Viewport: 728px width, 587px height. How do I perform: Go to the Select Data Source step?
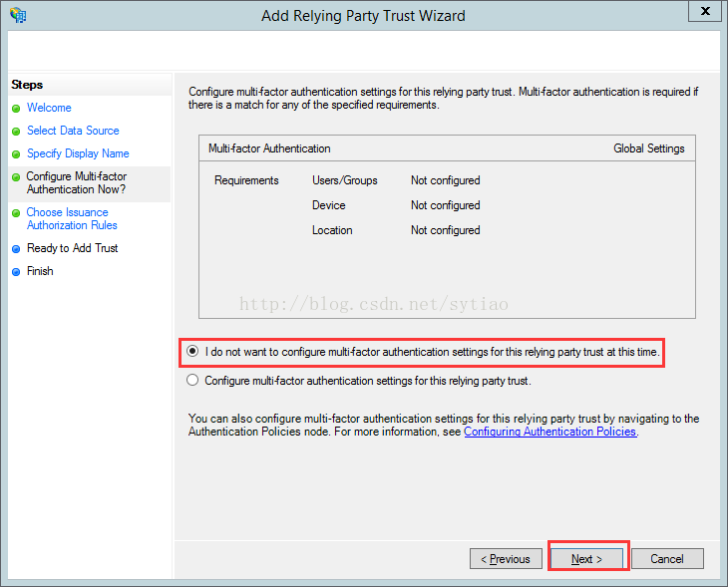pyautogui.click(x=73, y=131)
